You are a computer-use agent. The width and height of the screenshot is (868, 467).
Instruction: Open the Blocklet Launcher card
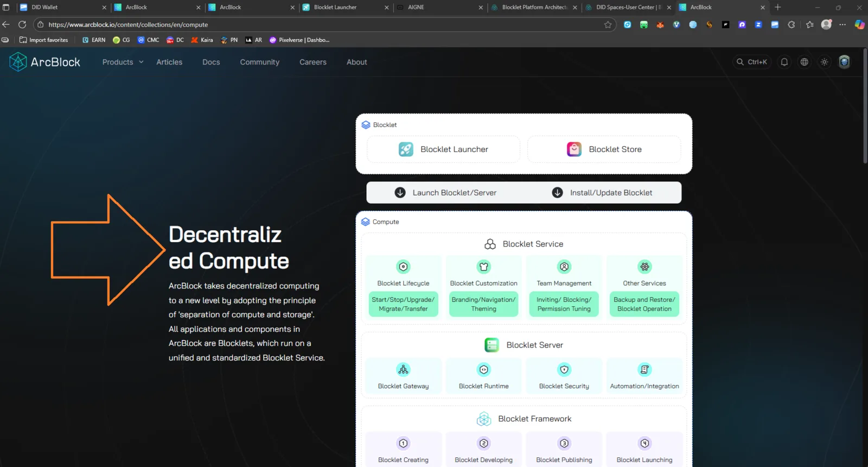443,149
